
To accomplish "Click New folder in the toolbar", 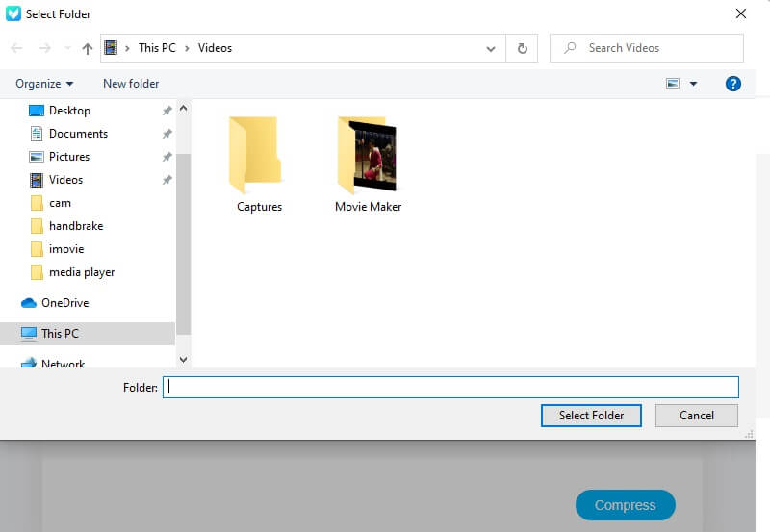I will 131,84.
